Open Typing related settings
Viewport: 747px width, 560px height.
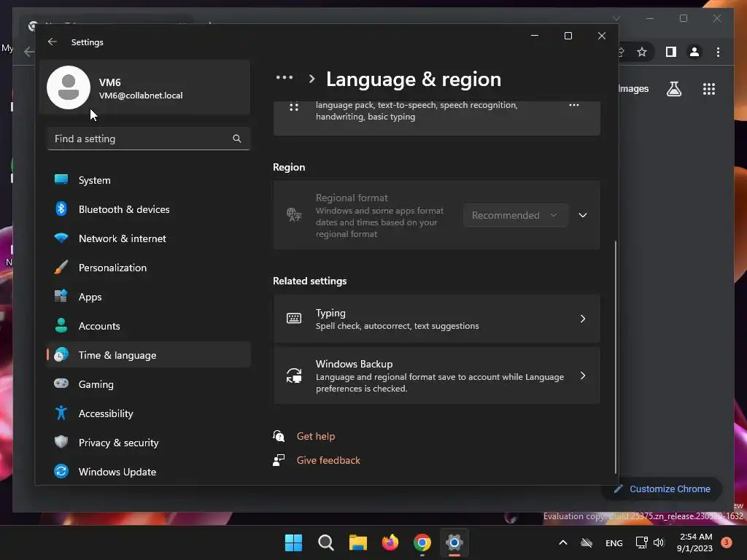click(x=436, y=319)
